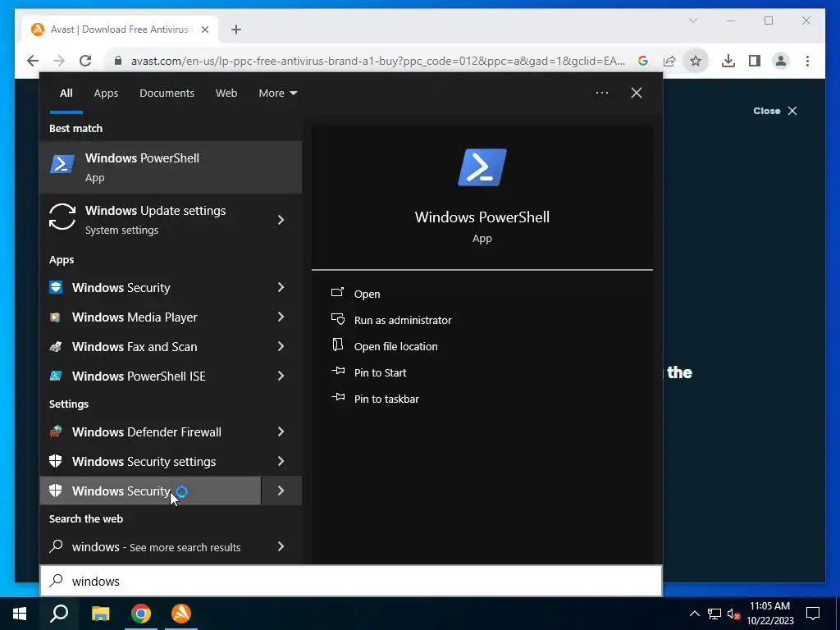Screen dimensions: 840x630
Task: Click the muted volume icon in tray
Action: (x=734, y=614)
